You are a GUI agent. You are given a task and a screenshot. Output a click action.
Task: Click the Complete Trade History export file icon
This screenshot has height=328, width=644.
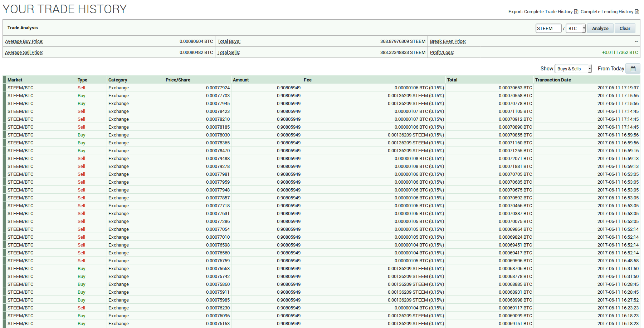576,12
